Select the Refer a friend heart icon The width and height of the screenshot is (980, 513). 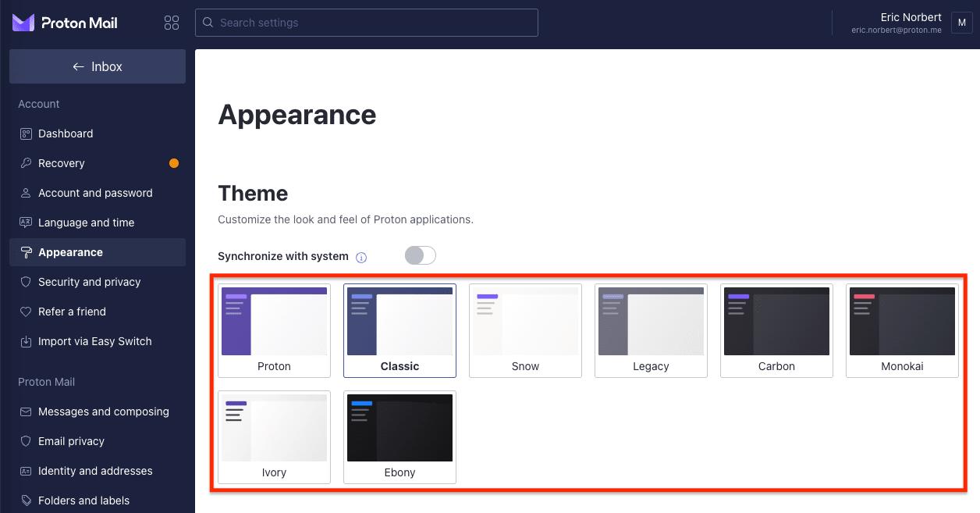pyautogui.click(x=26, y=312)
